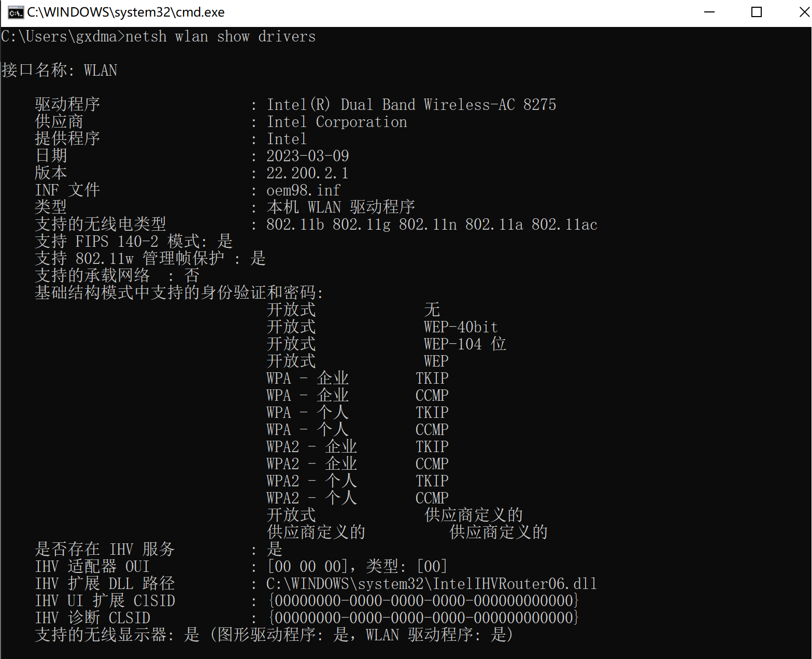
Task: Click the '支持 FIPS 140-2 模式' line
Action: point(134,241)
